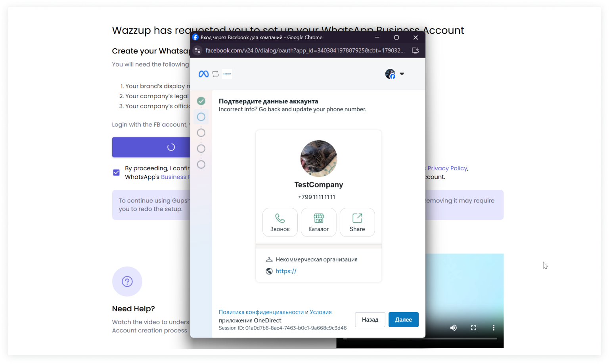The height and width of the screenshot is (364, 609).
Task: Open the video's three-dot options menu
Action: 494,328
